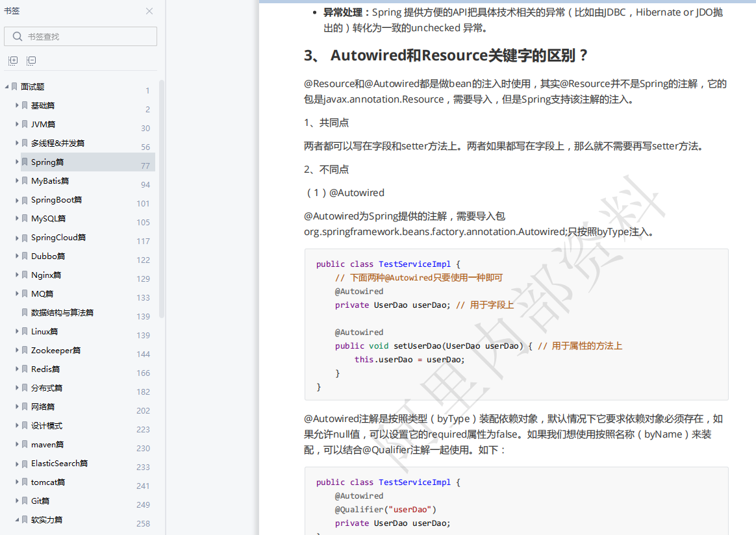Click the bookmark icon next to Dubbo篇

pos(25,256)
